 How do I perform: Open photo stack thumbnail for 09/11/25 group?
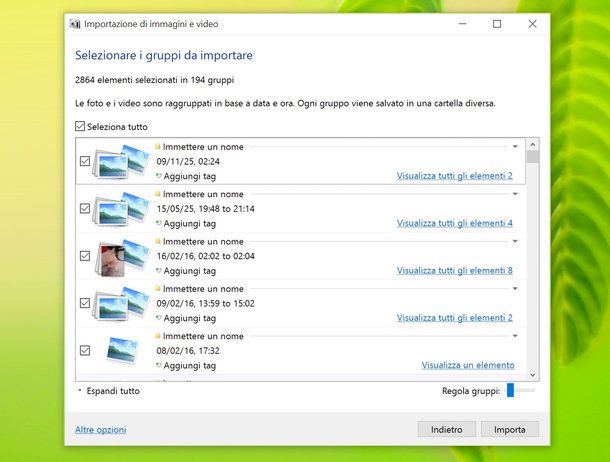pos(121,161)
